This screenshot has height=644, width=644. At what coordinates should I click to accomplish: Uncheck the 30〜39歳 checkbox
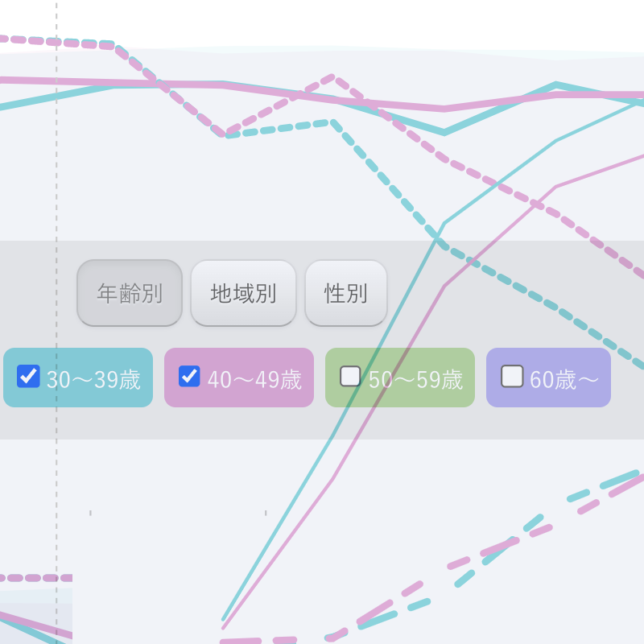pyautogui.click(x=28, y=376)
